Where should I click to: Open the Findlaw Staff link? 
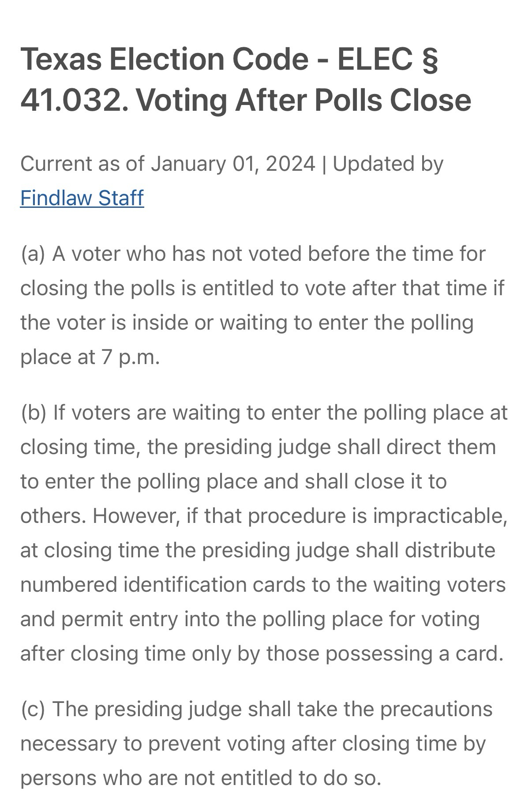coord(82,198)
